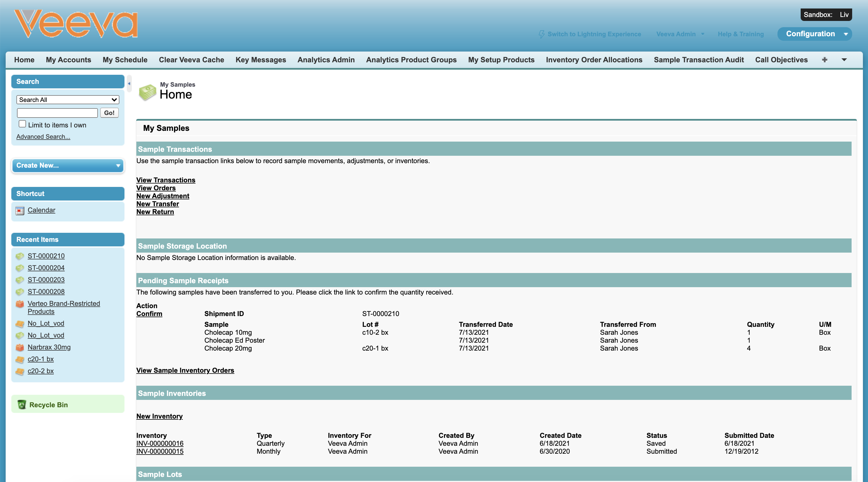Click the Veeva logo
Viewport: 868px width, 482px height.
pos(76,24)
